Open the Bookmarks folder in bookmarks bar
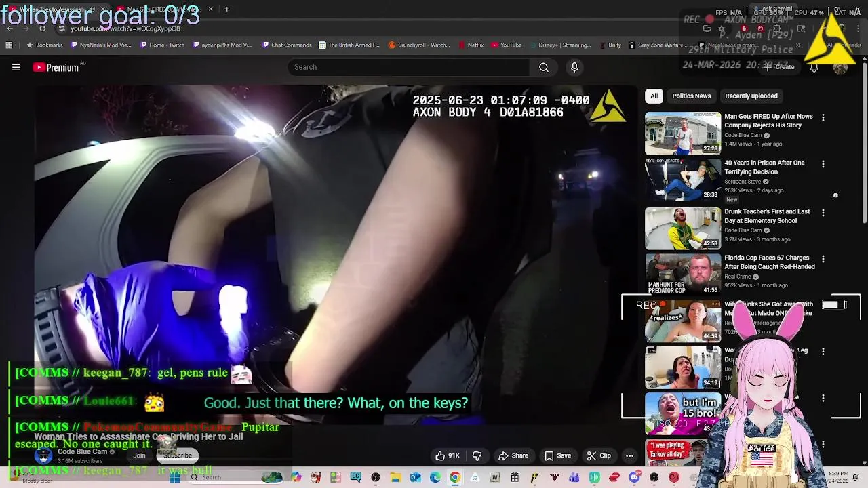 (45, 45)
